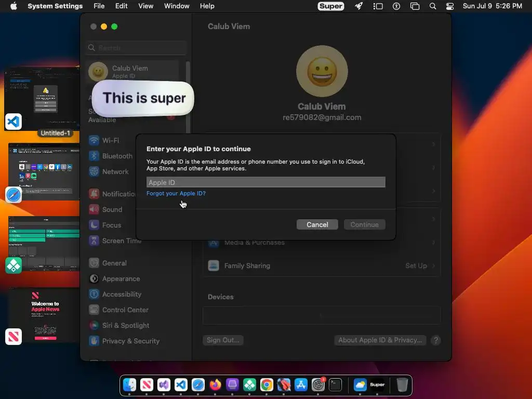Screen dimensions: 532x399
Task: Open Accessibility settings icon
Action: click(x=94, y=294)
